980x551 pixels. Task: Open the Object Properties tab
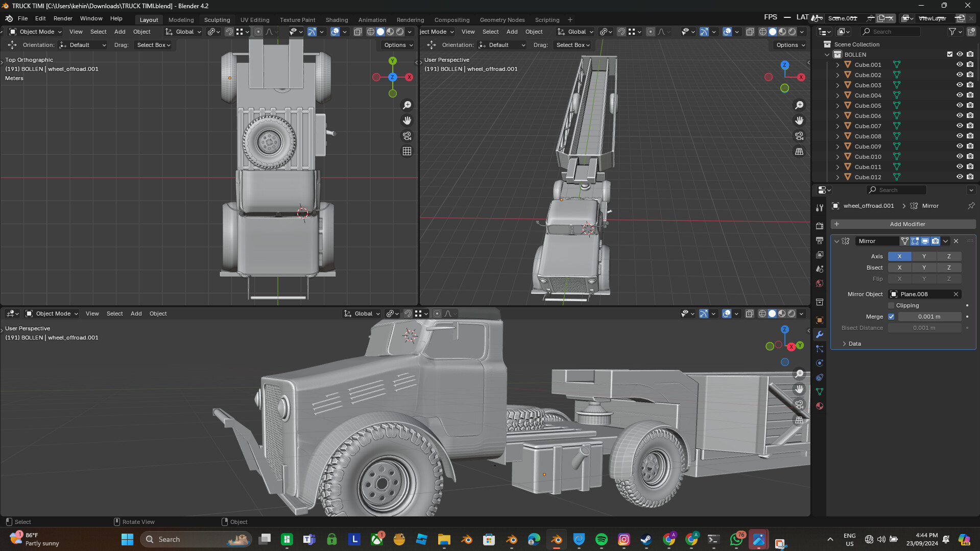point(820,320)
